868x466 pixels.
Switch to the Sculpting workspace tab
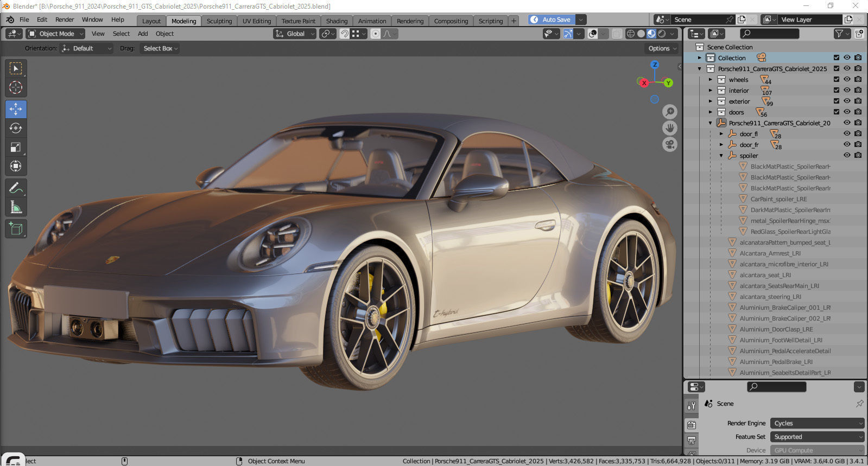pos(219,21)
